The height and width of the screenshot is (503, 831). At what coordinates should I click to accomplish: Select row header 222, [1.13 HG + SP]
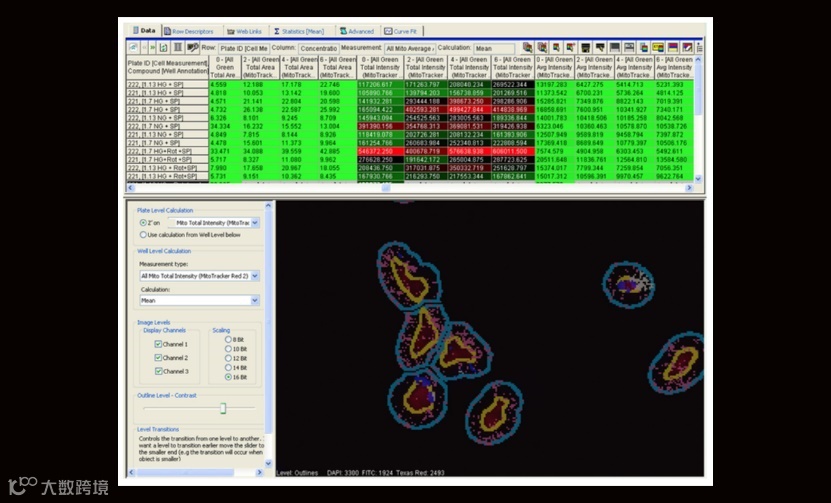167,84
